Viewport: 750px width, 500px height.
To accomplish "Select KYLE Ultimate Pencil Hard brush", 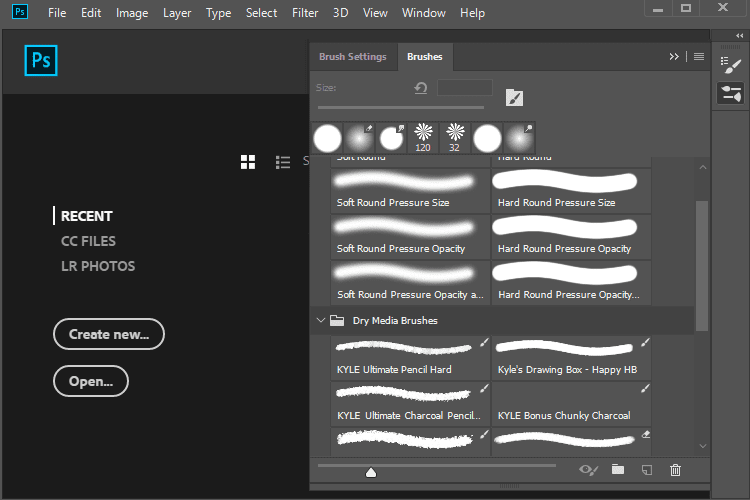I will (410, 357).
